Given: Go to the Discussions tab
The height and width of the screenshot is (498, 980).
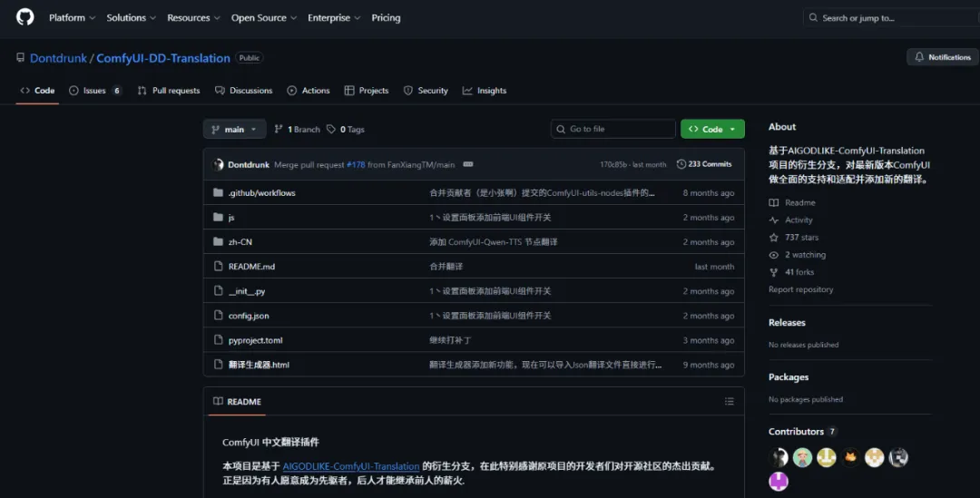Looking at the screenshot, I should [x=244, y=91].
